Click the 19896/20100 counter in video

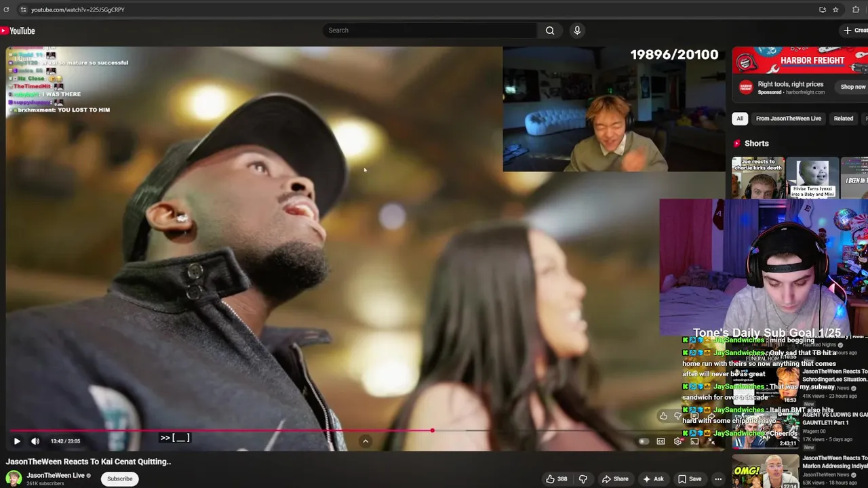pyautogui.click(x=674, y=55)
